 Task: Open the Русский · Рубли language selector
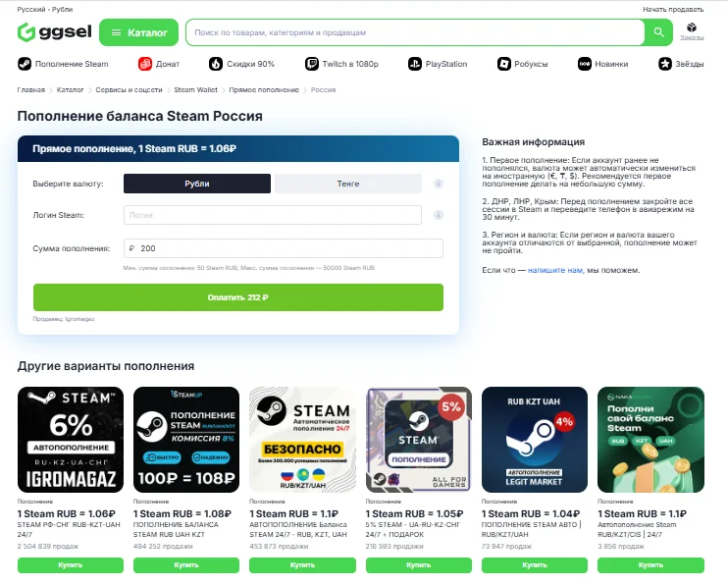point(44,9)
